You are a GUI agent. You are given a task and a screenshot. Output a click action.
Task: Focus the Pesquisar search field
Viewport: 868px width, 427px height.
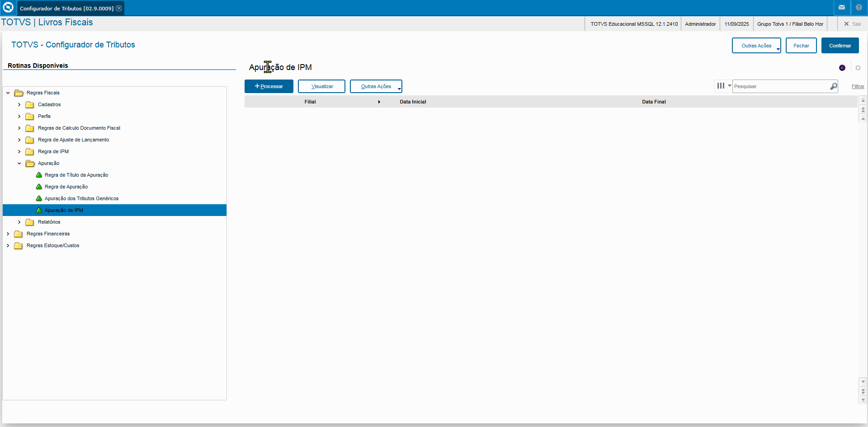pyautogui.click(x=781, y=86)
